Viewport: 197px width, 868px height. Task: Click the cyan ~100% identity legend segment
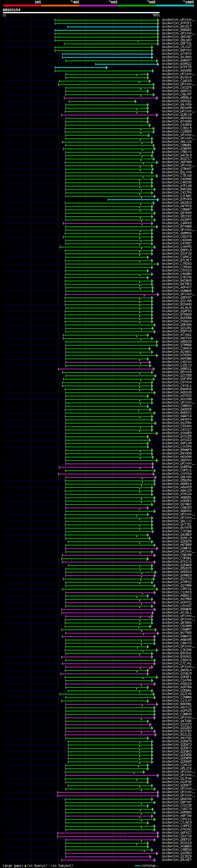(175, 6)
